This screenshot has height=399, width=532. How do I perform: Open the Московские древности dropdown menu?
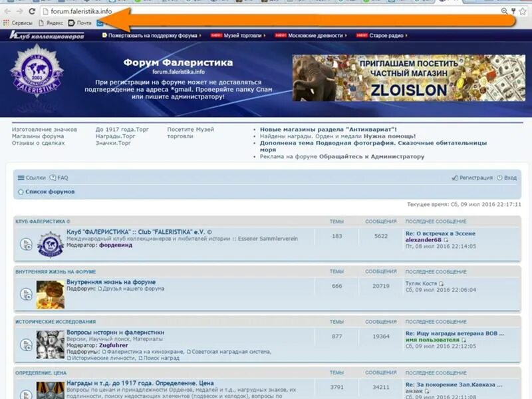click(311, 35)
